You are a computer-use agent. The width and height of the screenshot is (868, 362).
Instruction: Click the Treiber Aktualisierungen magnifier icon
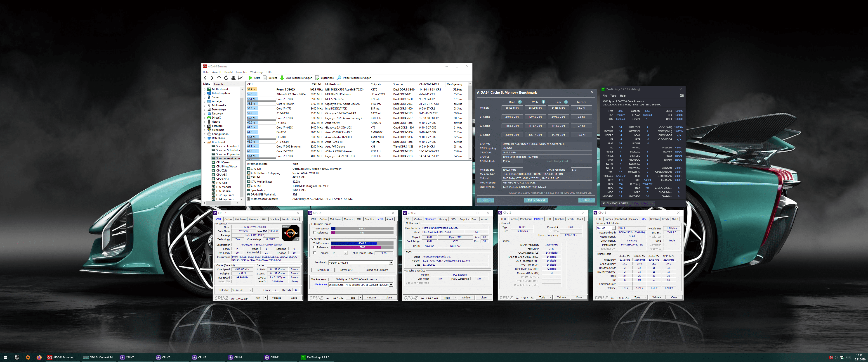tap(339, 78)
